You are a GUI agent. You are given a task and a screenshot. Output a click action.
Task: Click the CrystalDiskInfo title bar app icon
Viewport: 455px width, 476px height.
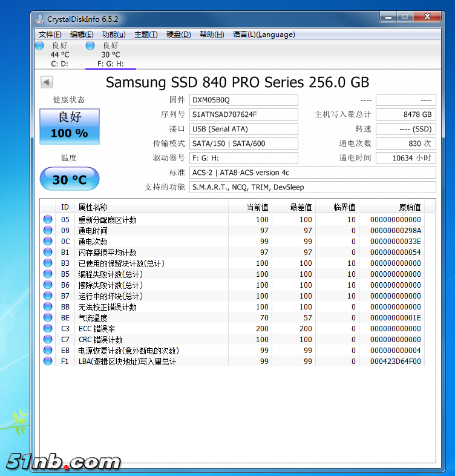(x=39, y=19)
